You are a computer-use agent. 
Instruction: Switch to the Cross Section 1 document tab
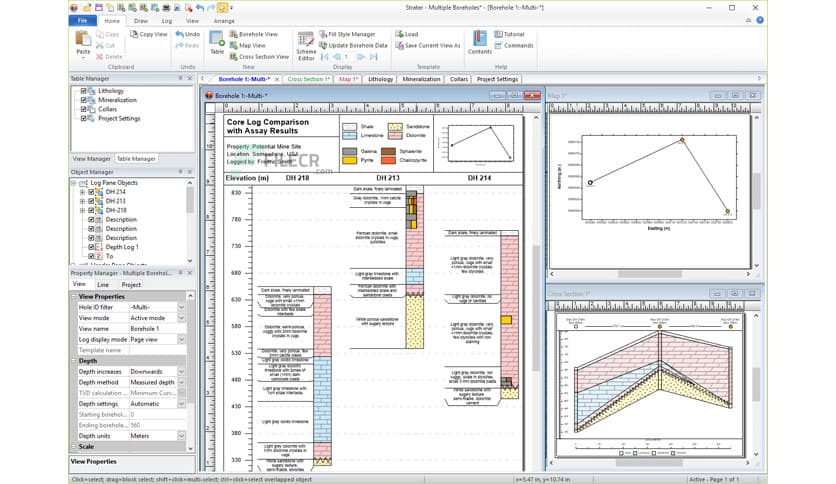308,79
